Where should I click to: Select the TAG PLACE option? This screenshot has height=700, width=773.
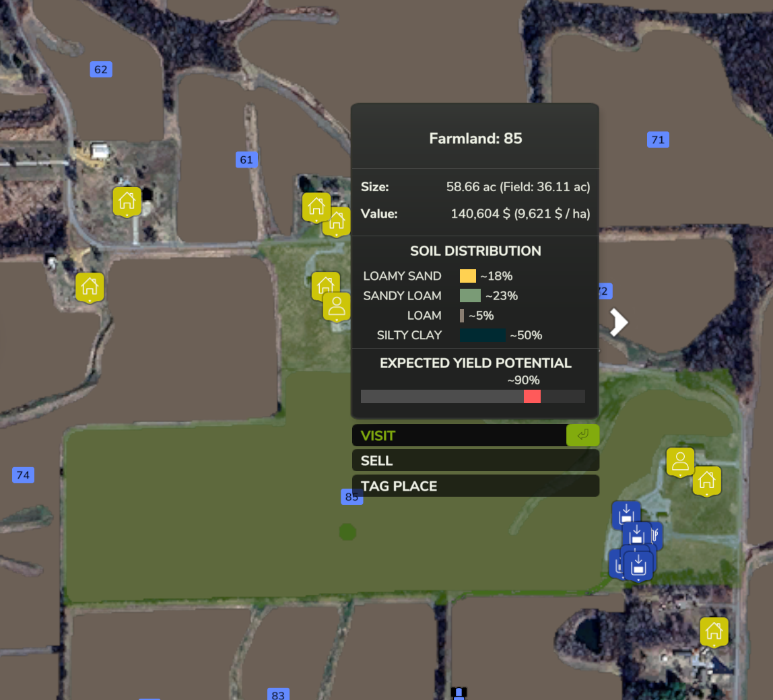click(475, 486)
